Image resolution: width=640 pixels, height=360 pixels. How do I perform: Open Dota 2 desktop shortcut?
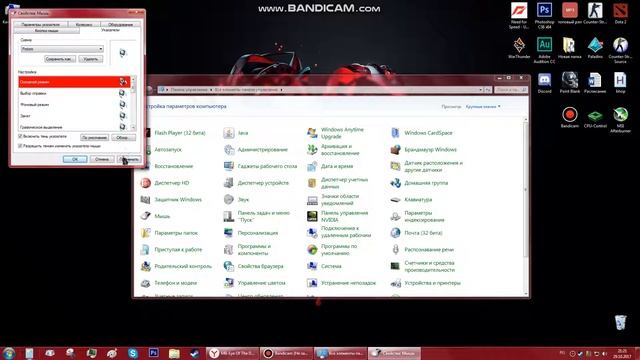(x=620, y=13)
